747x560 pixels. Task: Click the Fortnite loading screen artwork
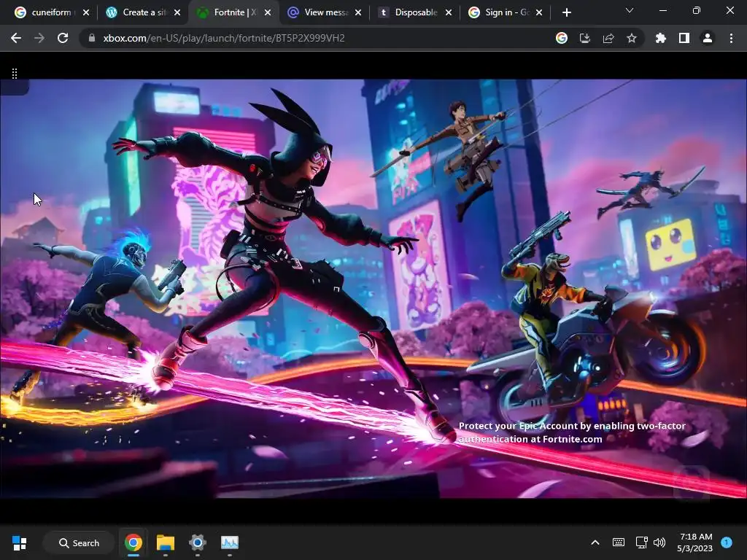coord(373,289)
